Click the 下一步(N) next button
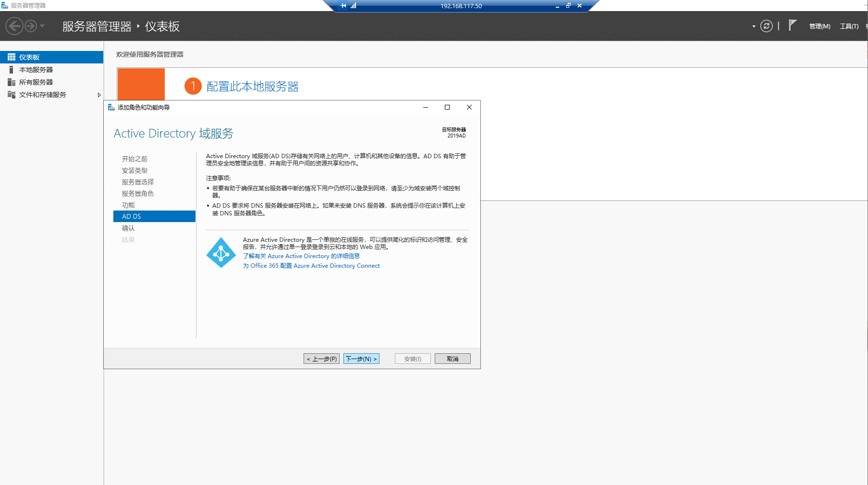868x485 pixels. click(361, 359)
